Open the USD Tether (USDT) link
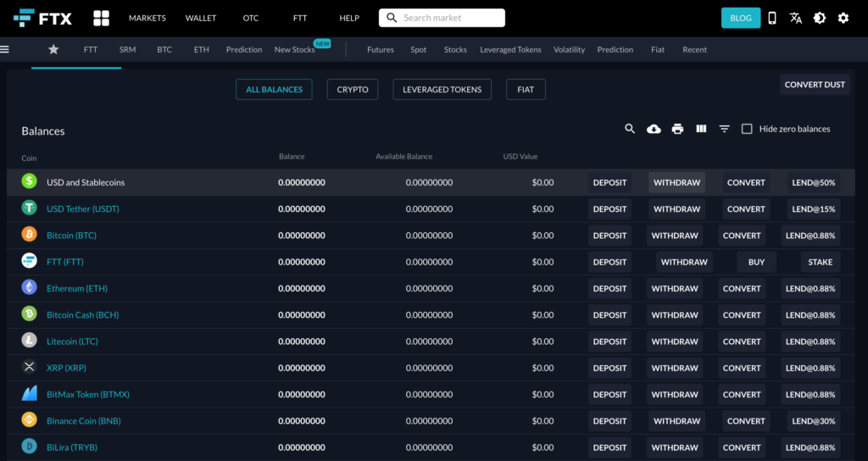 pyautogui.click(x=83, y=208)
